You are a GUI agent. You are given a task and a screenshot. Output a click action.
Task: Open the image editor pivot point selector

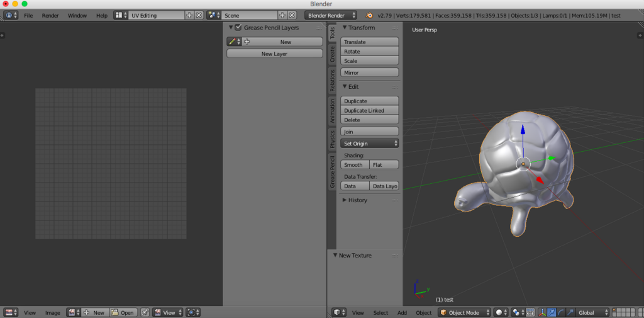click(192, 313)
